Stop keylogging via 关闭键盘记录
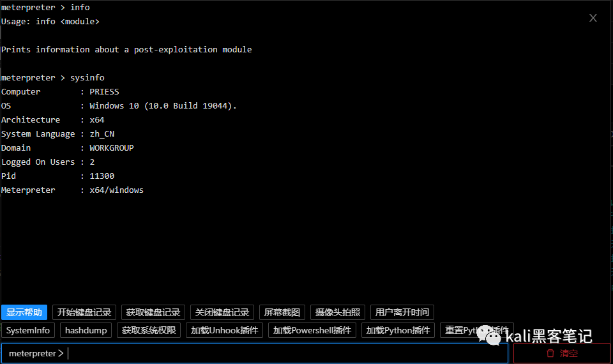Image resolution: width=613 pixels, height=364 pixels. pos(222,312)
